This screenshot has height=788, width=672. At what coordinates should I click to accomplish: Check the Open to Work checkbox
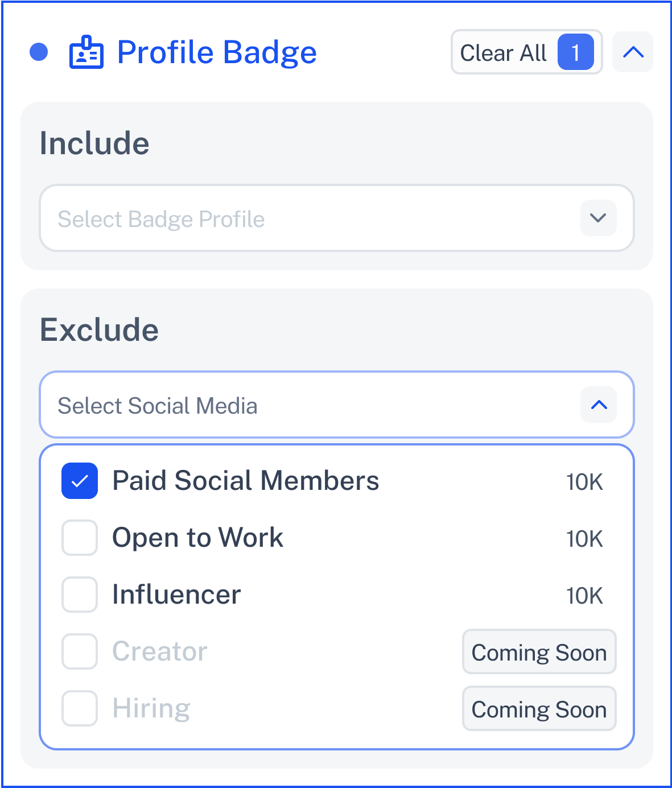[x=80, y=538]
